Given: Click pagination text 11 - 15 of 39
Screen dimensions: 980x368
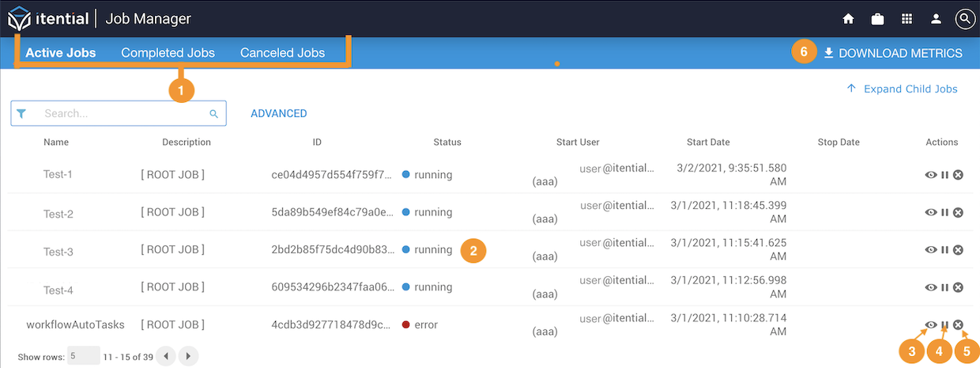Looking at the screenshot, I should coord(126,357).
